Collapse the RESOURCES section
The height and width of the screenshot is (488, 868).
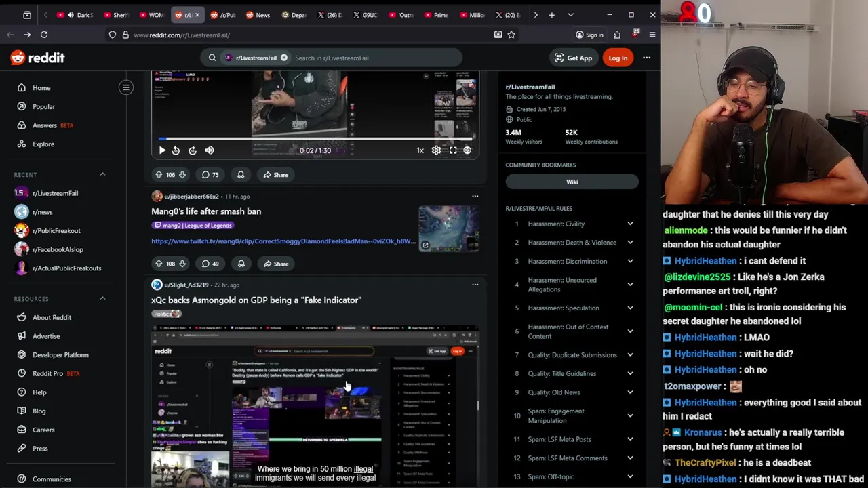click(x=102, y=298)
